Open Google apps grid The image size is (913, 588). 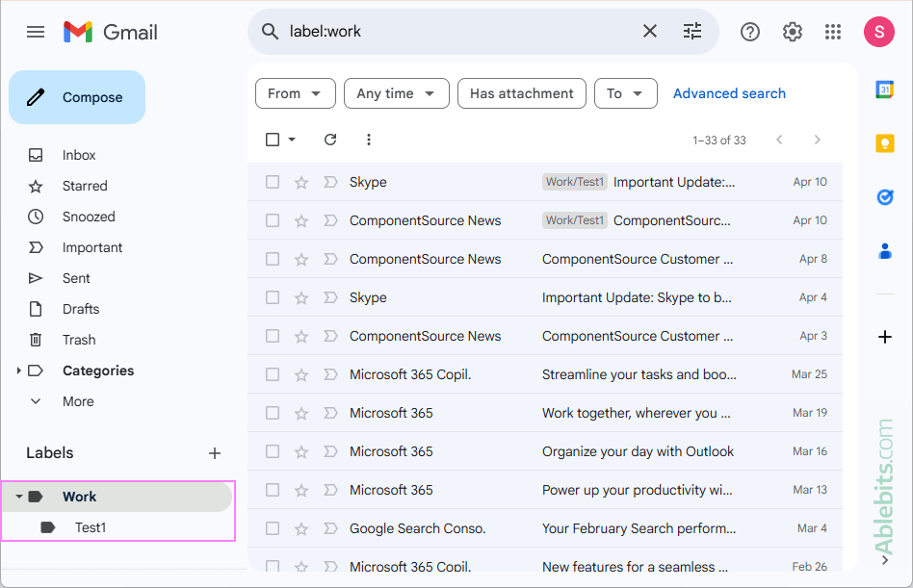833,32
